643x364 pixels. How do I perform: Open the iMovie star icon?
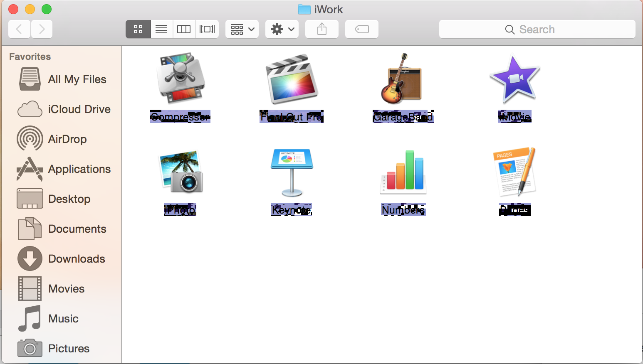(515, 79)
